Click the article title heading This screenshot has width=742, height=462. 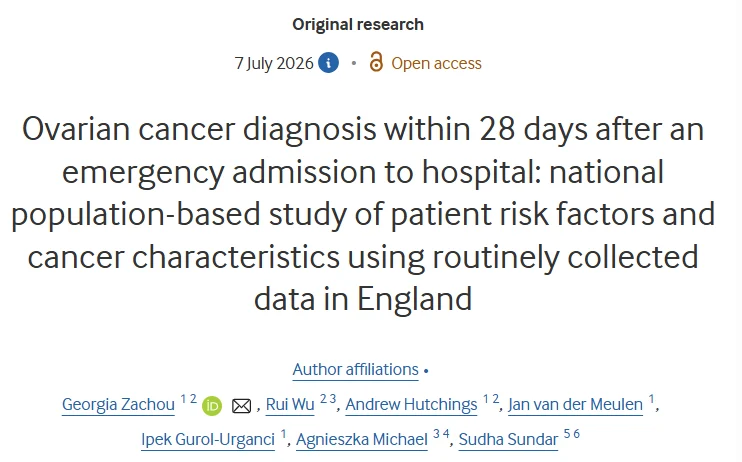pos(363,214)
